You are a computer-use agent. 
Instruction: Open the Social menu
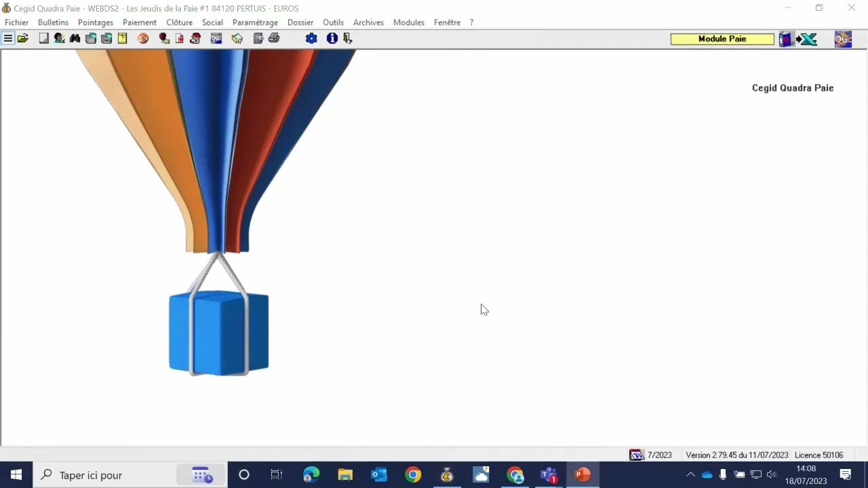click(212, 22)
